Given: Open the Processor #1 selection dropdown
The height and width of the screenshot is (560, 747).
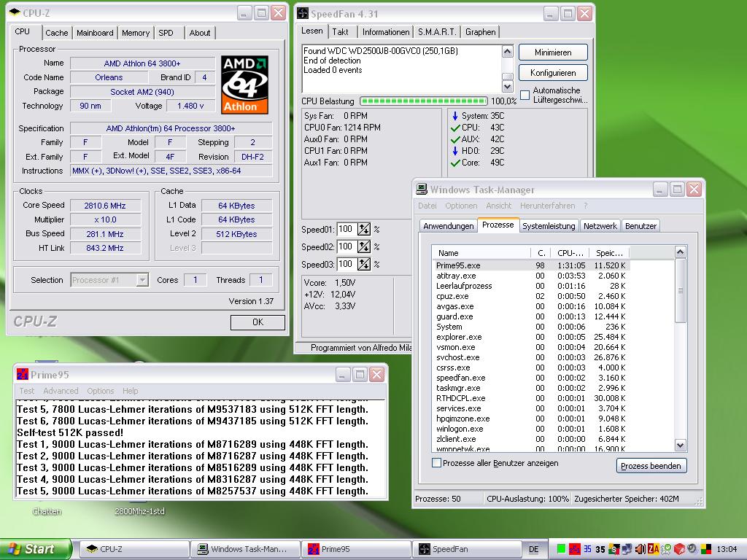Looking at the screenshot, I should point(142,280).
